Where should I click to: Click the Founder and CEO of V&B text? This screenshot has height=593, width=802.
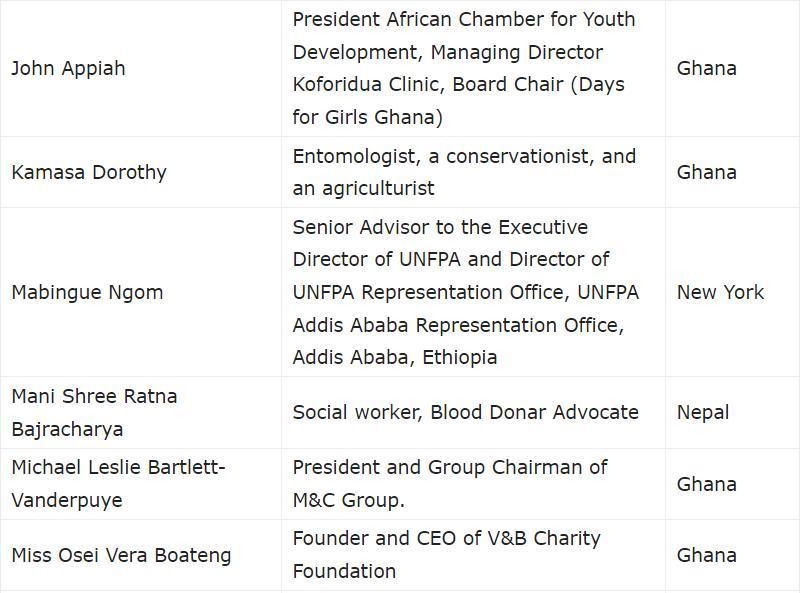[447, 555]
